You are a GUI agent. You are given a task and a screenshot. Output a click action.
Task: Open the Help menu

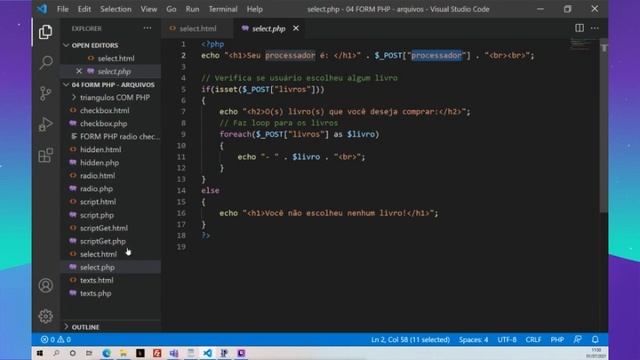255,9
